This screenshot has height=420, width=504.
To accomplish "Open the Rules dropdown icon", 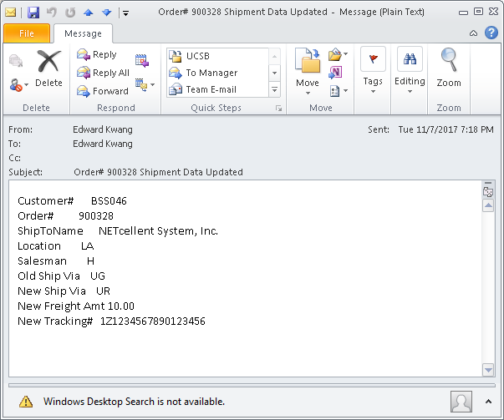I will [x=338, y=54].
